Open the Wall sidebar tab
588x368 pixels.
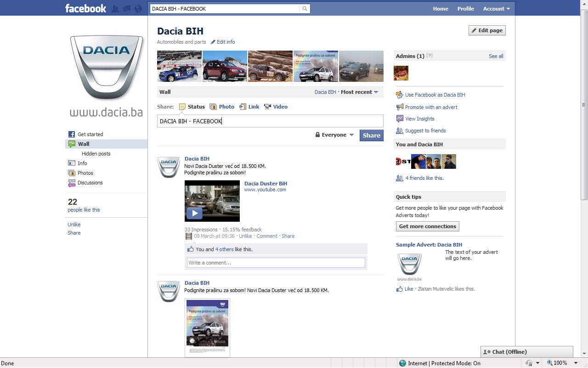(x=106, y=144)
